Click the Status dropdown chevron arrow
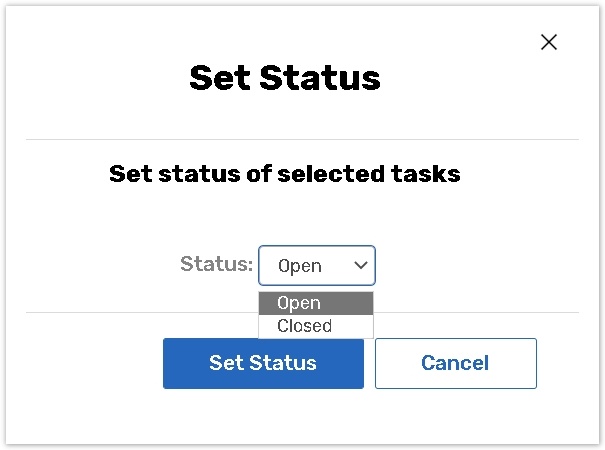The image size is (605, 450). coord(360,266)
